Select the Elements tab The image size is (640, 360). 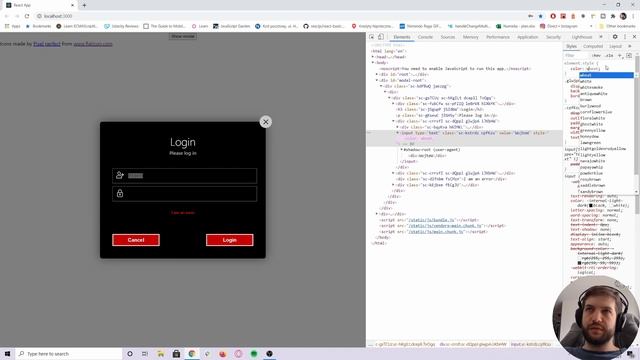click(402, 37)
